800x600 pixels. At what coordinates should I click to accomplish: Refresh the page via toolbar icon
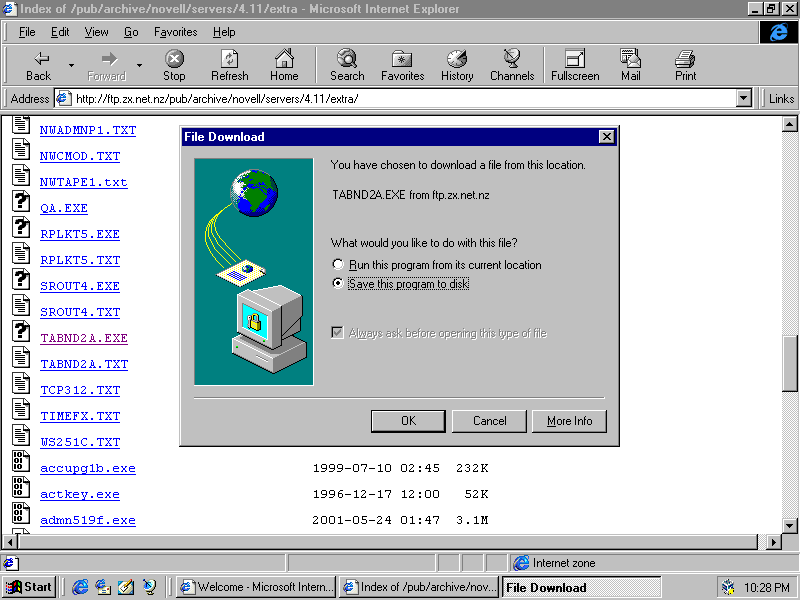click(230, 65)
